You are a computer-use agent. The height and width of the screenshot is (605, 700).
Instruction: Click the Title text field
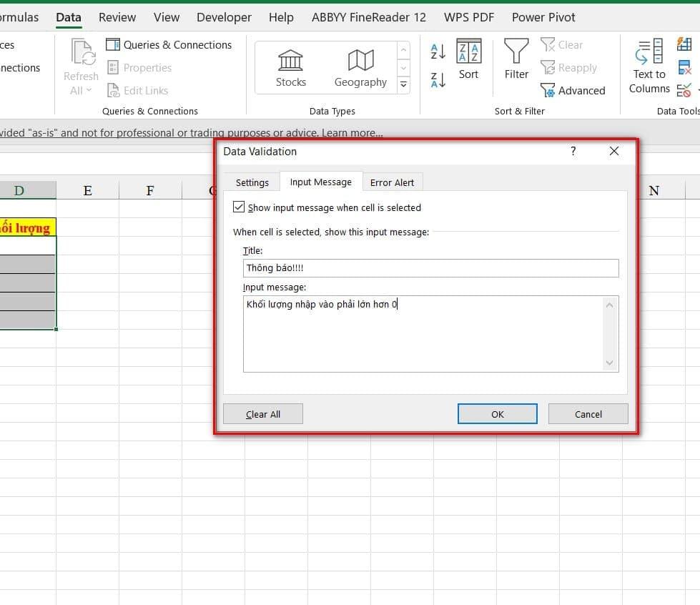pyautogui.click(x=430, y=267)
